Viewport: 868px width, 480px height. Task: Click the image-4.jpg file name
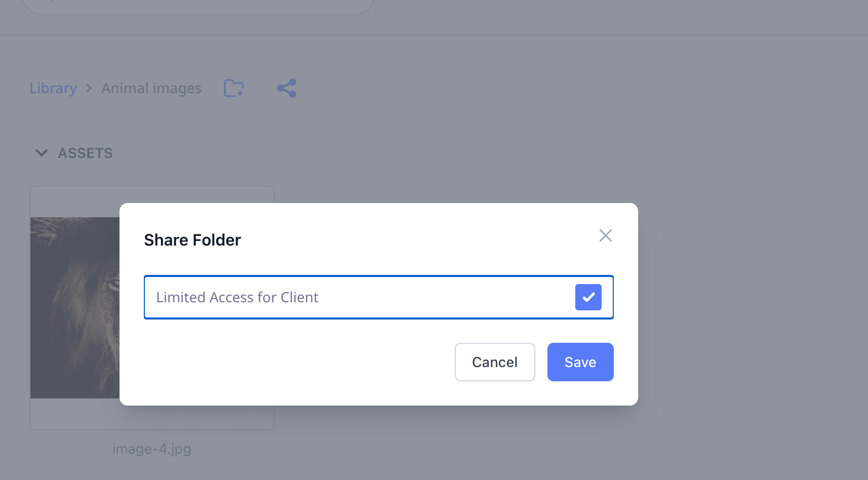[152, 449]
